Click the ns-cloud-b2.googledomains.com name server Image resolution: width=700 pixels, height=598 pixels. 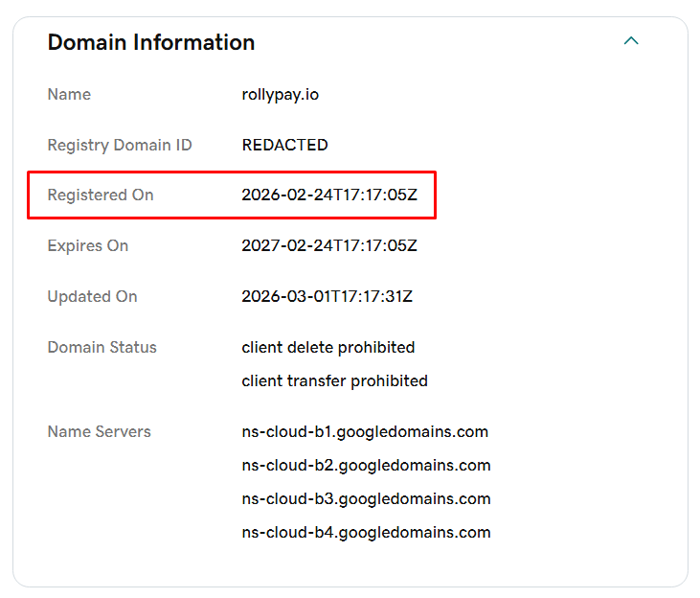point(366,465)
